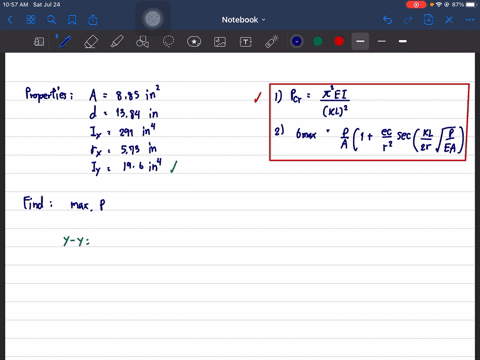Select the Eraser tool
Image resolution: width=480 pixels, height=360 pixels.
click(x=91, y=42)
